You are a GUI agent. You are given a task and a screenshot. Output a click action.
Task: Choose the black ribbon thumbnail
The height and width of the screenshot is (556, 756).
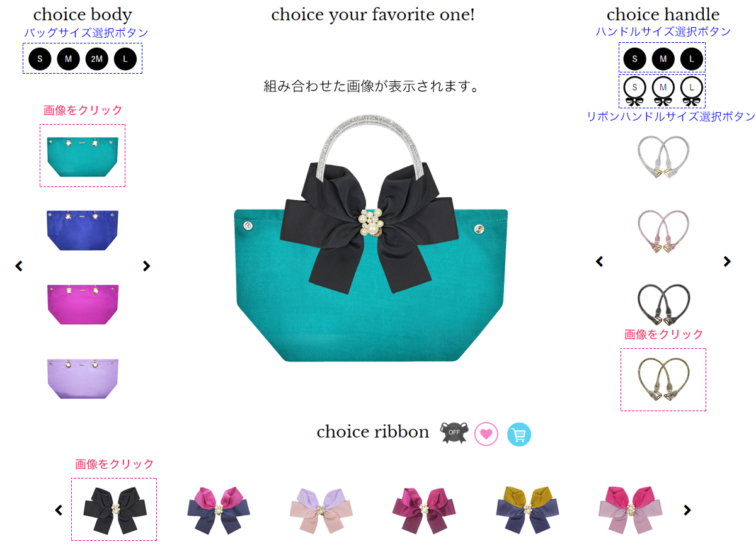(x=114, y=509)
